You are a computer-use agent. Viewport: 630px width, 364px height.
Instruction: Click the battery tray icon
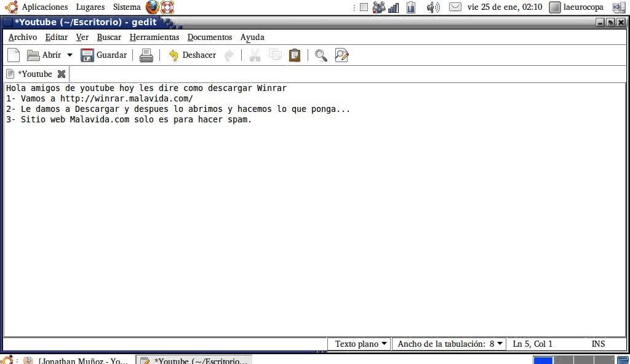410,7
